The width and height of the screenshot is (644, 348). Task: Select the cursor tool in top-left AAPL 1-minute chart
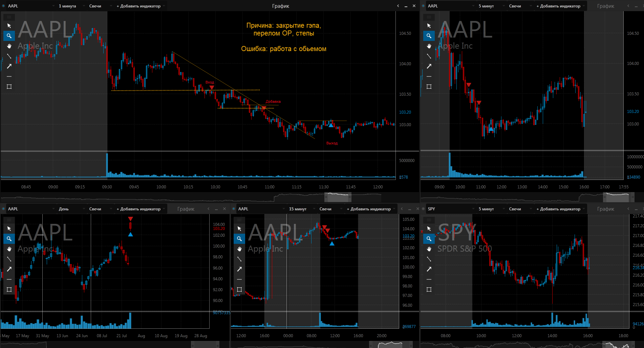point(9,26)
